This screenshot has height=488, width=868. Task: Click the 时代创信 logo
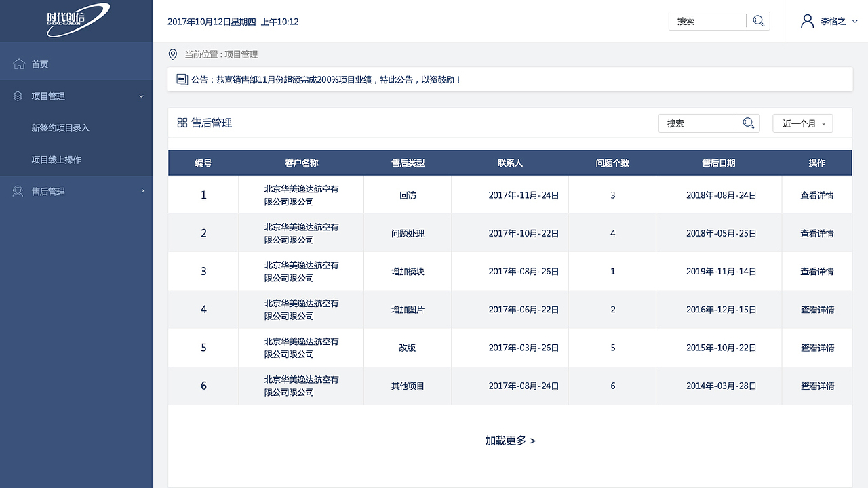coord(78,20)
